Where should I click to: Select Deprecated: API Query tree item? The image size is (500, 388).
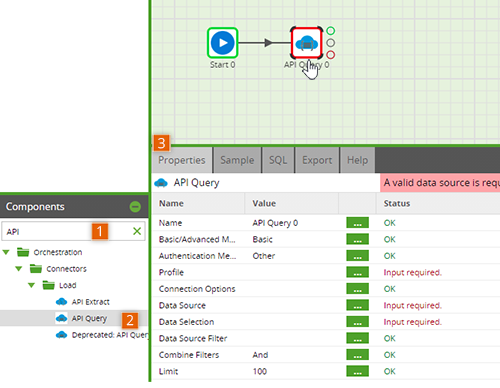pos(110,335)
